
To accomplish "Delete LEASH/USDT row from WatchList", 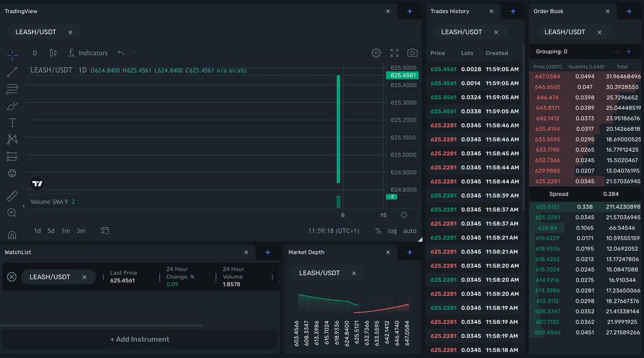I will (12, 277).
